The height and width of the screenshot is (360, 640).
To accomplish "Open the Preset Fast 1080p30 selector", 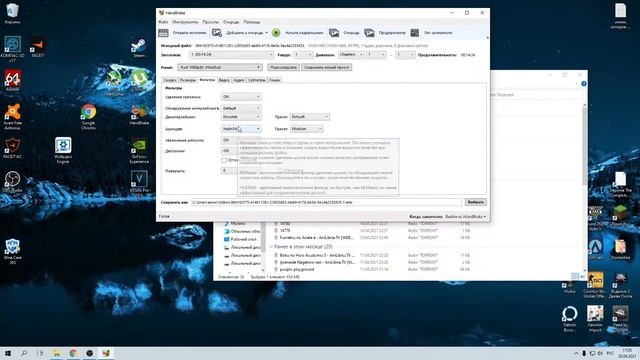I will (x=220, y=67).
